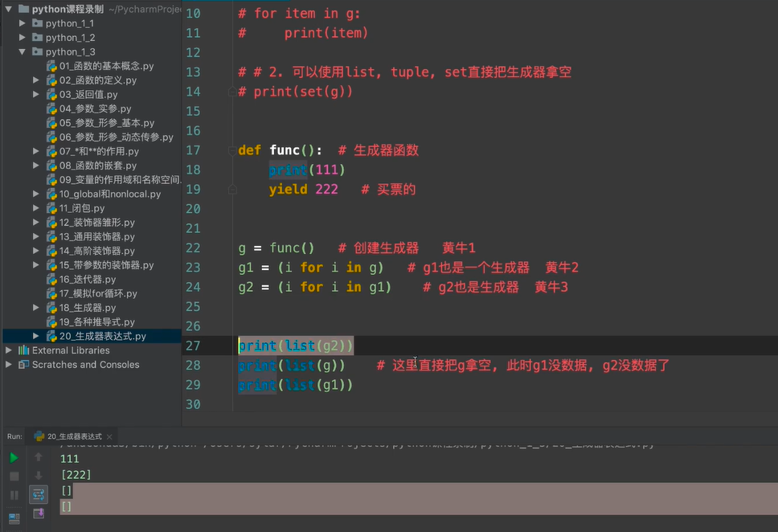The height and width of the screenshot is (532, 778).
Task: Select the 20_生成器表达式 run tab
Action: (75, 436)
